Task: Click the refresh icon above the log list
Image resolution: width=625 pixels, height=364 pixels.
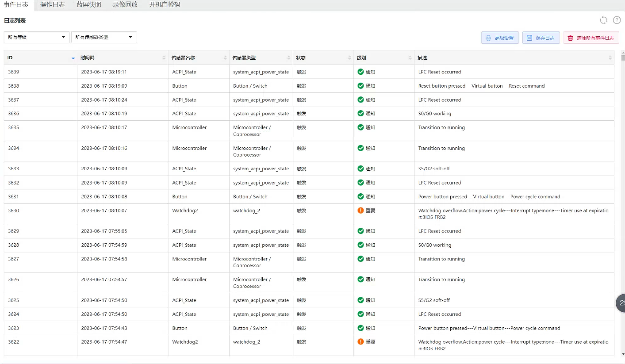Action: click(x=603, y=20)
